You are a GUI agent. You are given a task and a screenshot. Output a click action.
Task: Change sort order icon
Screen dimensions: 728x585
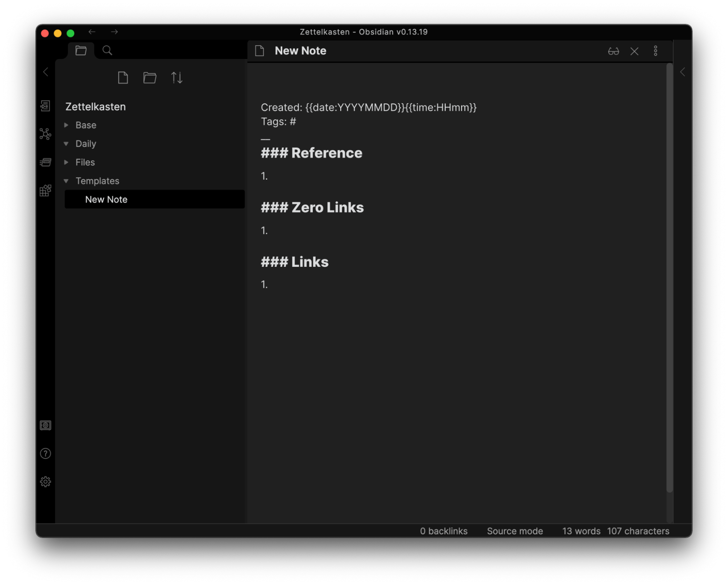[177, 78]
